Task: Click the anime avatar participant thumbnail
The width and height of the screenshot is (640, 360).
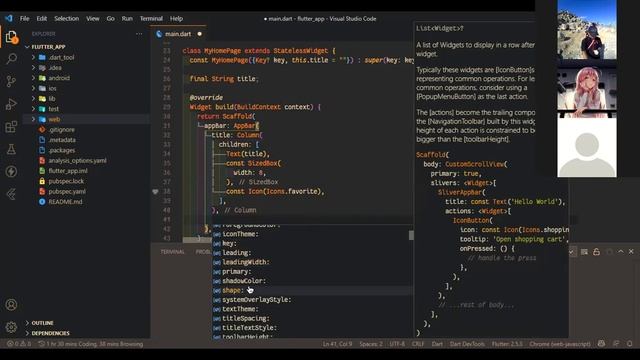Action: (587, 89)
